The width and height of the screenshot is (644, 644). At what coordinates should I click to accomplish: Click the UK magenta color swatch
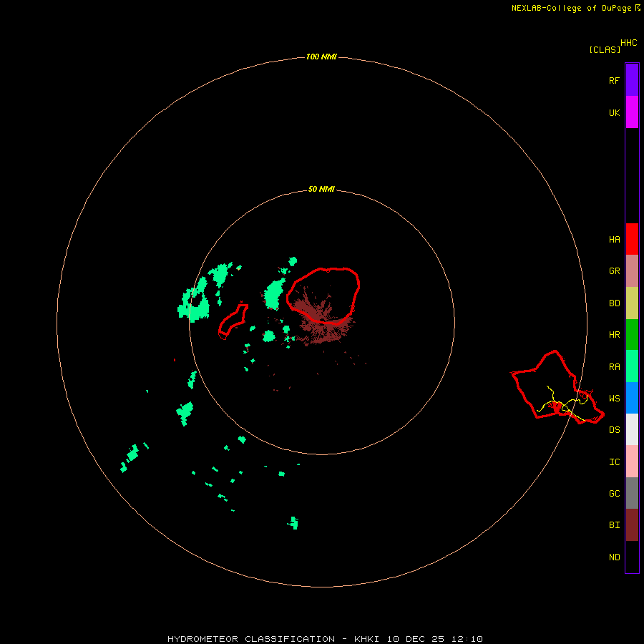(x=632, y=112)
